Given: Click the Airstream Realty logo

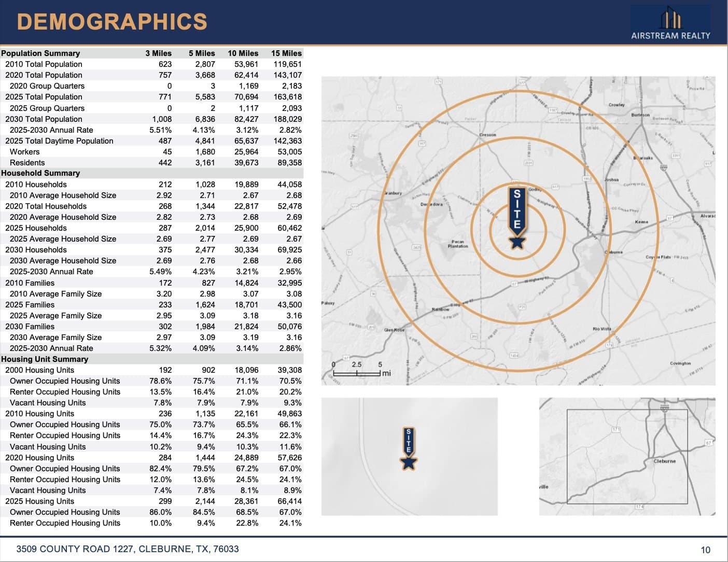Looking at the screenshot, I should point(670,24).
